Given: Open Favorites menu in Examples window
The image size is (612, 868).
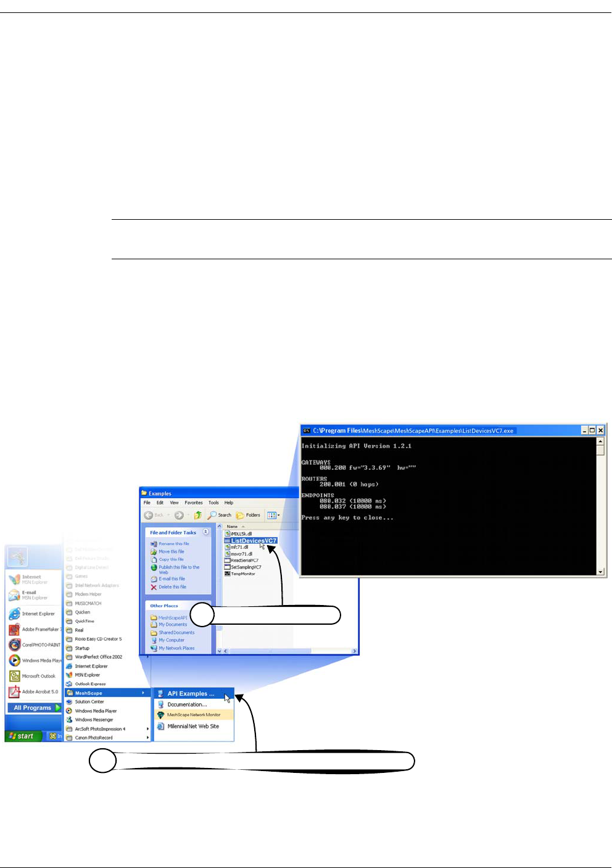Looking at the screenshot, I should [x=194, y=503].
